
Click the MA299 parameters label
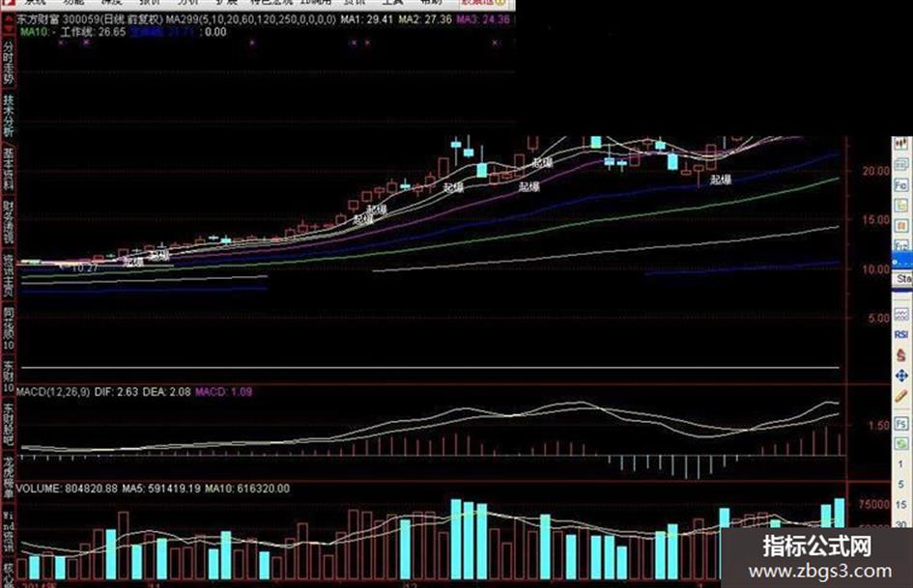251,19
